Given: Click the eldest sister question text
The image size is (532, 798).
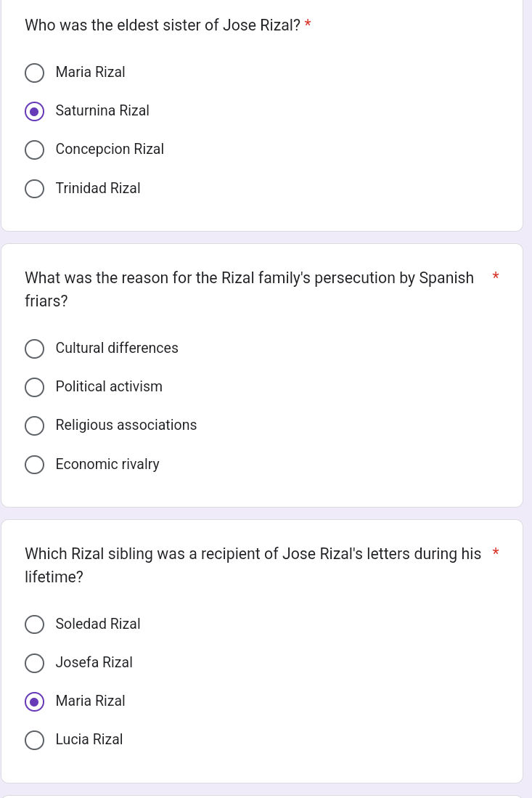Looking at the screenshot, I should 162,25.
